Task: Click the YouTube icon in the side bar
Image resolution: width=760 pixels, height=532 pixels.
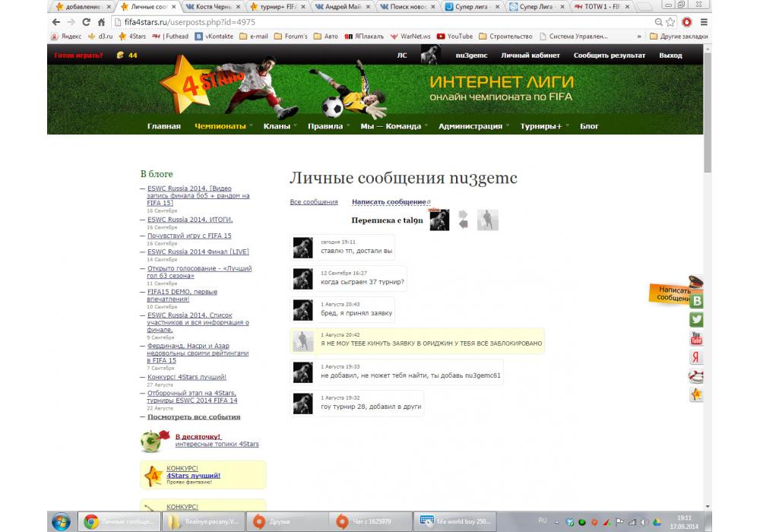Action: 696,339
